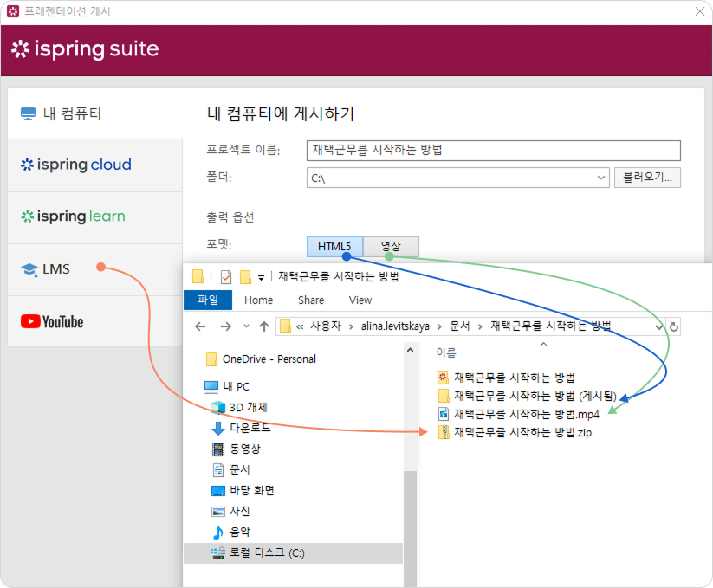Select the folder ending with (게시됨)
Image resolution: width=713 pixels, height=588 pixels.
[535, 396]
